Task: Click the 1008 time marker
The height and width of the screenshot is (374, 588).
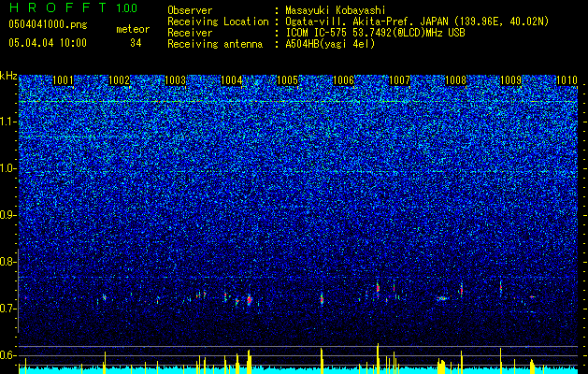Action: (x=455, y=80)
